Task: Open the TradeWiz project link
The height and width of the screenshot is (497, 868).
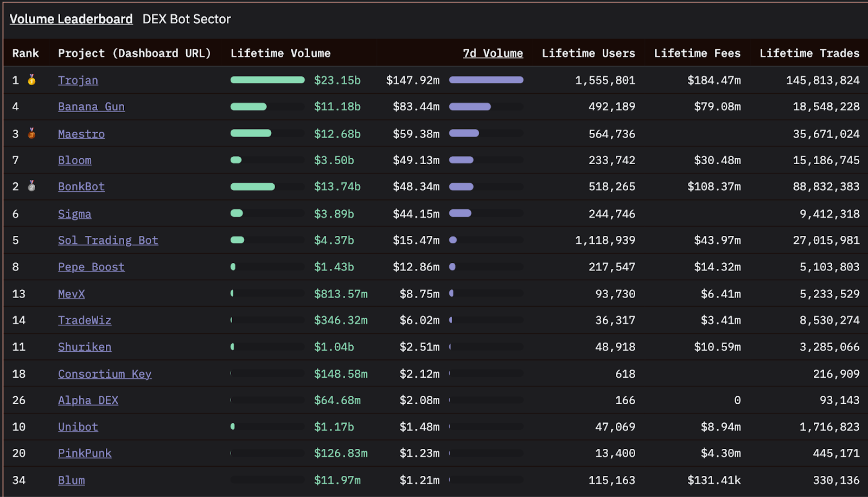Action: [x=85, y=320]
